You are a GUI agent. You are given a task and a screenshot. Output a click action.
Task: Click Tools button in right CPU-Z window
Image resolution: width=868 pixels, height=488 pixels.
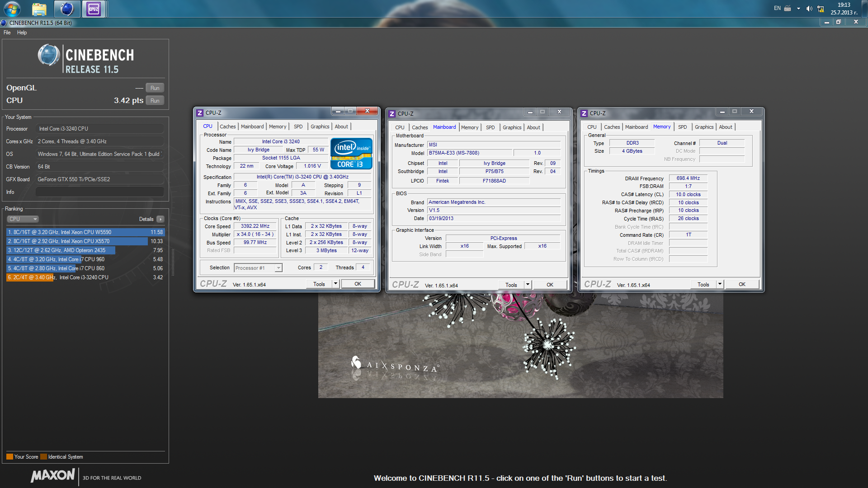(x=703, y=285)
